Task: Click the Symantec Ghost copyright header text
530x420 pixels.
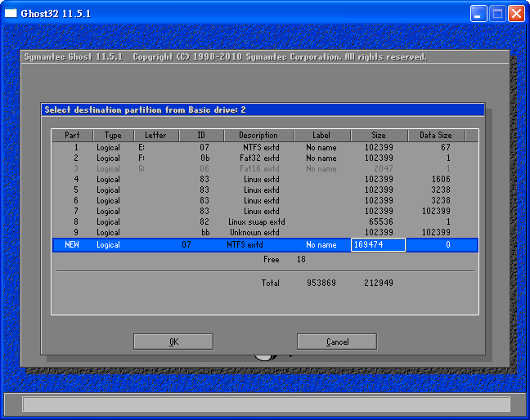Action: pyautogui.click(x=226, y=56)
